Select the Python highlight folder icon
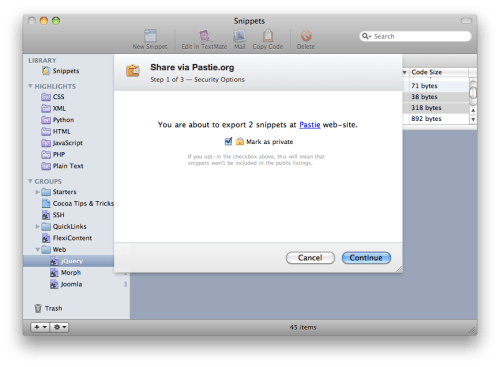 46,120
